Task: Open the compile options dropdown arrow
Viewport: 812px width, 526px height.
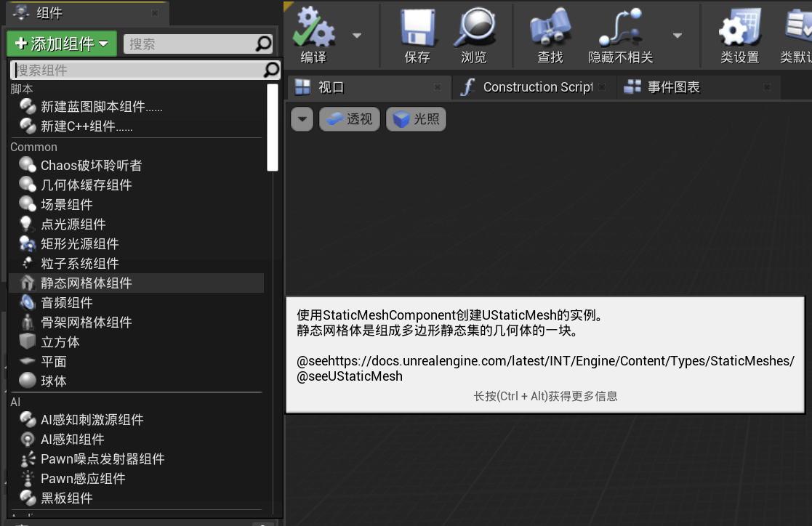Action: pyautogui.click(x=357, y=36)
